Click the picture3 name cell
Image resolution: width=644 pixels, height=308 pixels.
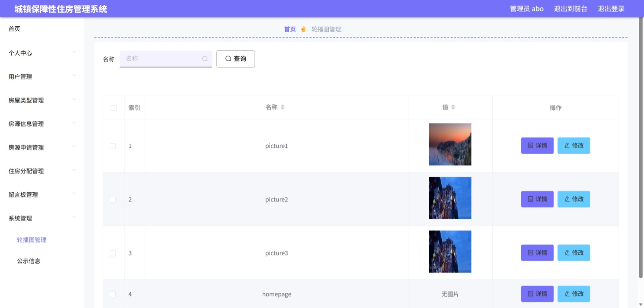tap(277, 253)
